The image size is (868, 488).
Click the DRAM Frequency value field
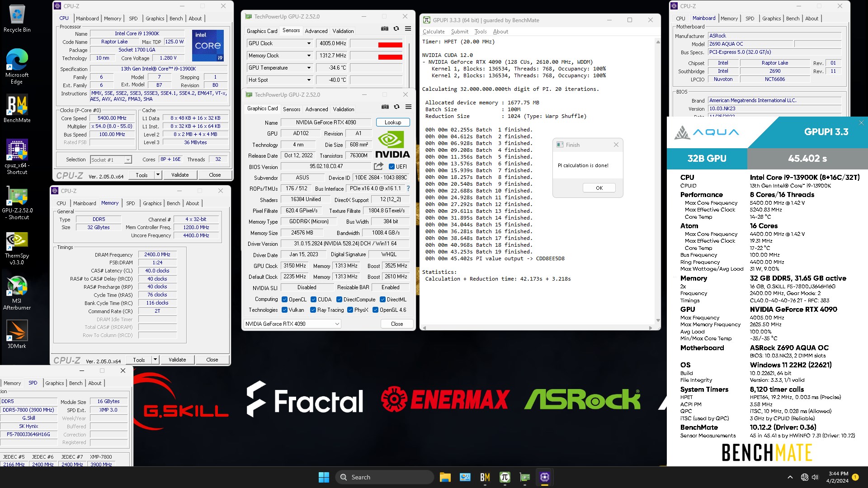[x=156, y=254]
